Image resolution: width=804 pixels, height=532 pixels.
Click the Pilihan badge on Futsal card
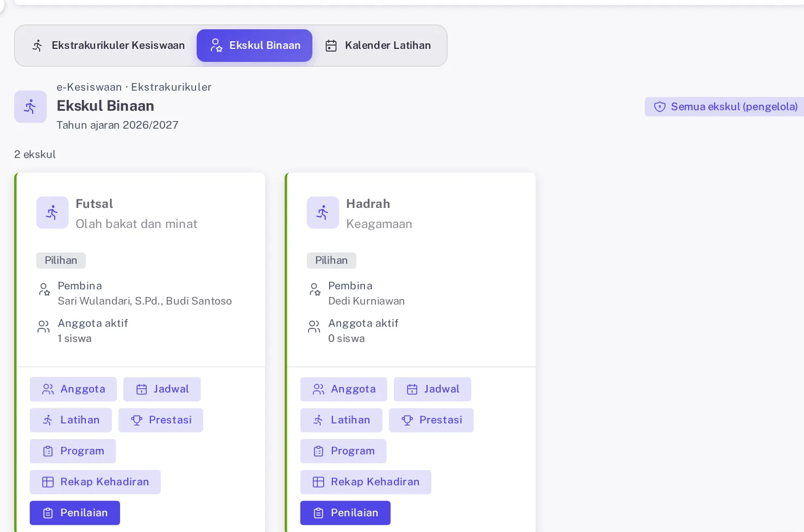[x=61, y=261]
